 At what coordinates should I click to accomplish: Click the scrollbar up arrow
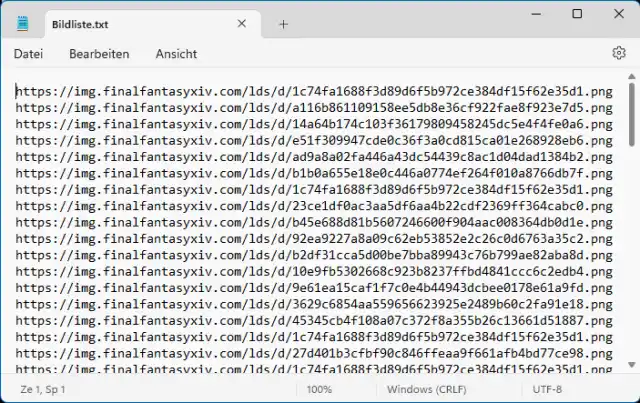(x=631, y=76)
